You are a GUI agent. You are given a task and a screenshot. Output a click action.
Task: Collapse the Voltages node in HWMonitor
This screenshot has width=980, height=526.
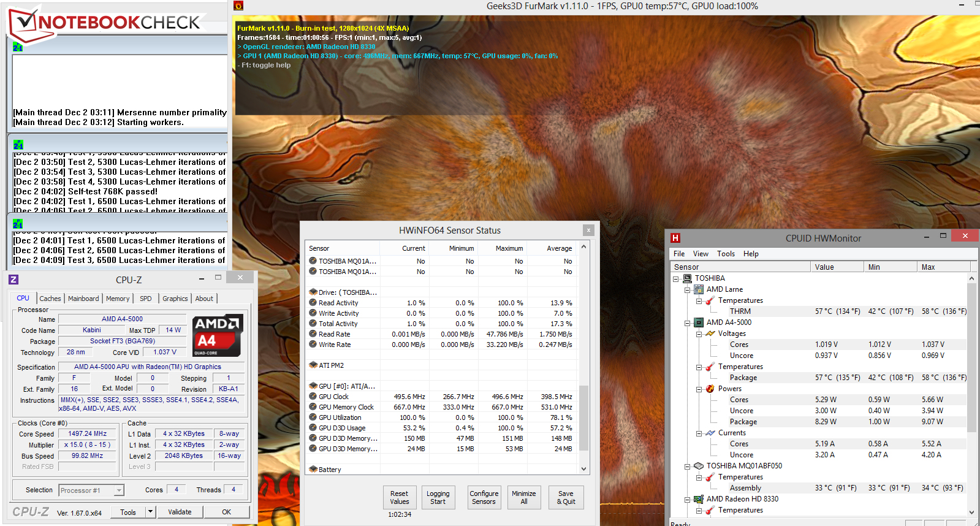pyautogui.click(x=699, y=334)
